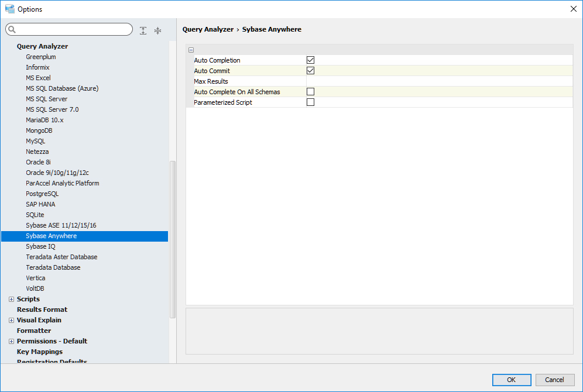Enable the Parameterized Script checkbox
583x392 pixels.
click(311, 102)
